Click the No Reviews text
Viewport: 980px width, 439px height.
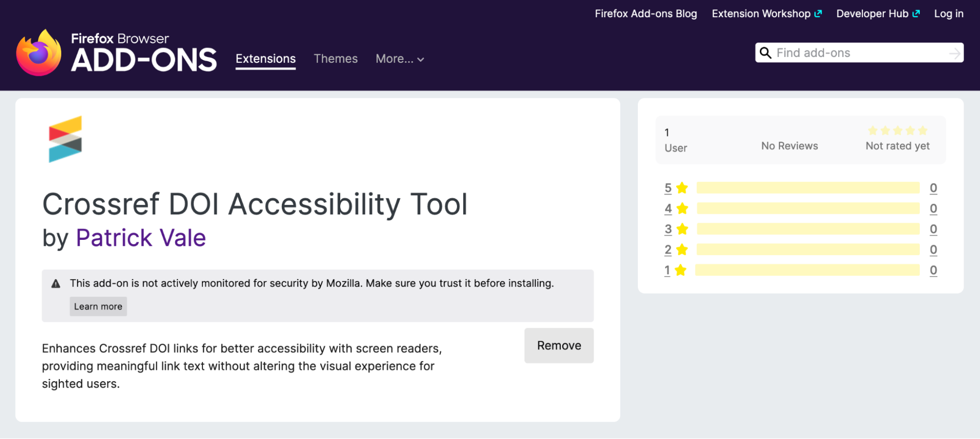(x=789, y=146)
